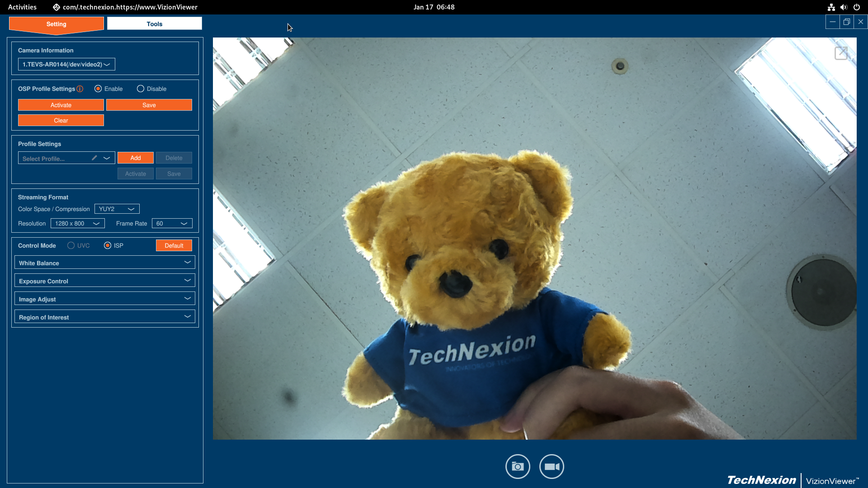Click the Control Mode label
The image size is (868, 488).
[37, 245]
